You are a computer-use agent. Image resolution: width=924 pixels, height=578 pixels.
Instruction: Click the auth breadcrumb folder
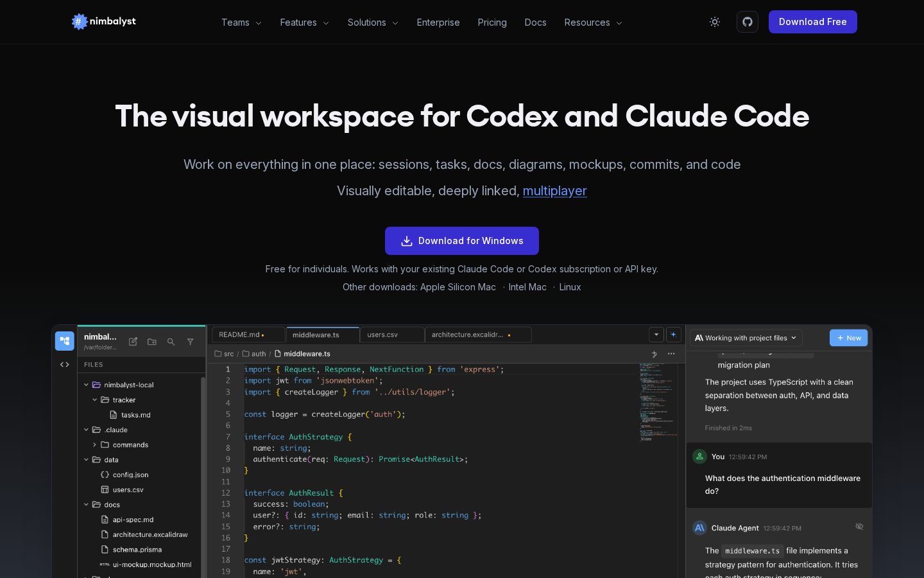click(254, 354)
